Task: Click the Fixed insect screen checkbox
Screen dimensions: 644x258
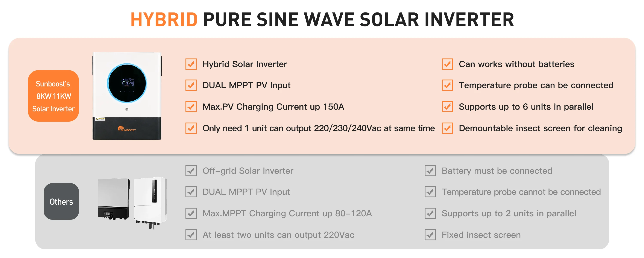Action: pos(430,235)
